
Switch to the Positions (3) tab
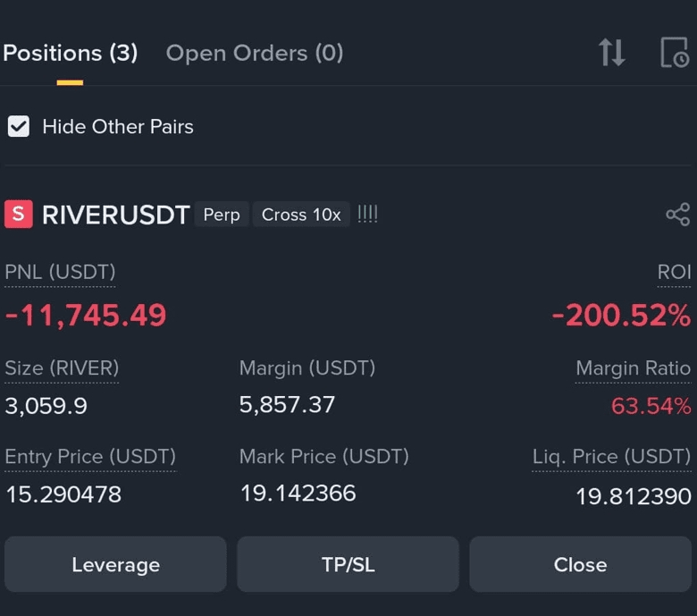[71, 53]
